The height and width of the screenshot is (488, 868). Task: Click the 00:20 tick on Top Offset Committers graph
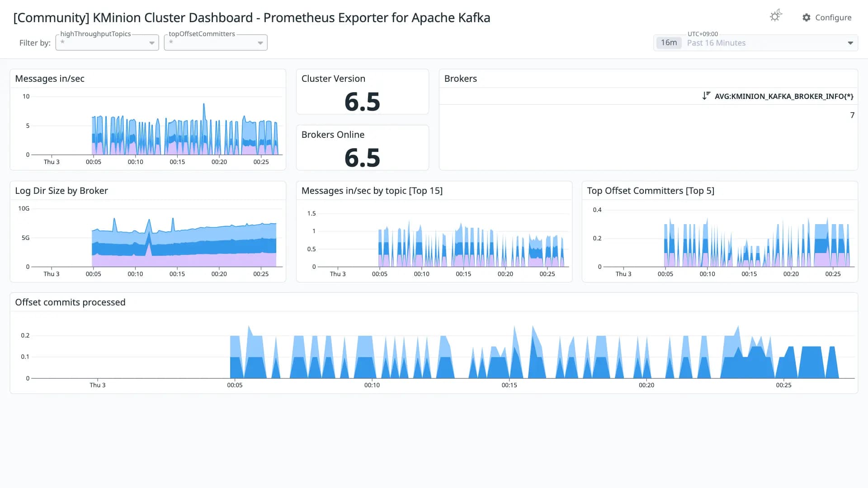click(791, 274)
